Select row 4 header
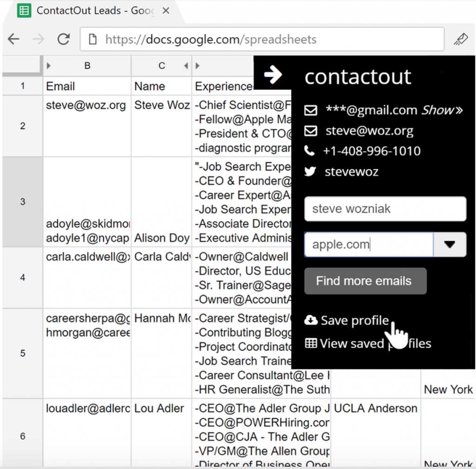Viewport: 476px width, 469px height. (22, 277)
